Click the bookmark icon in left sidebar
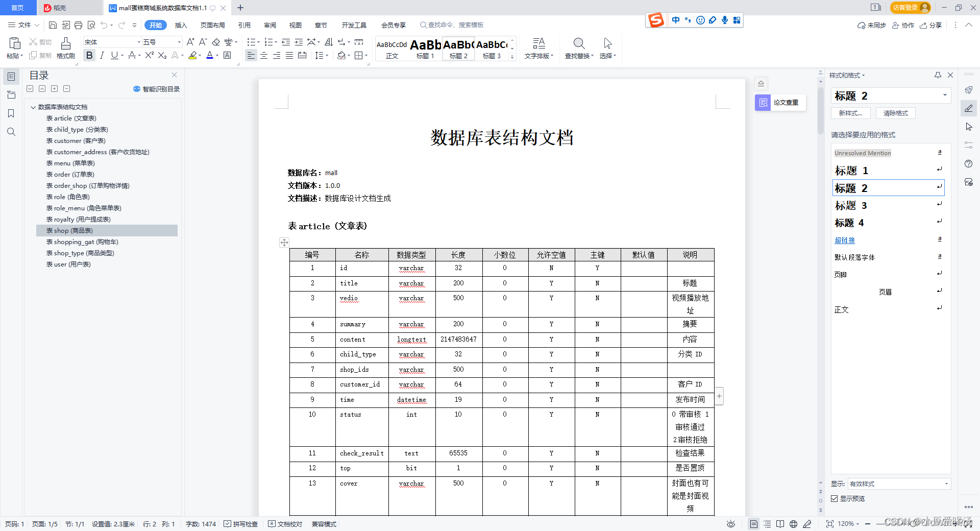980x531 pixels. click(x=11, y=113)
